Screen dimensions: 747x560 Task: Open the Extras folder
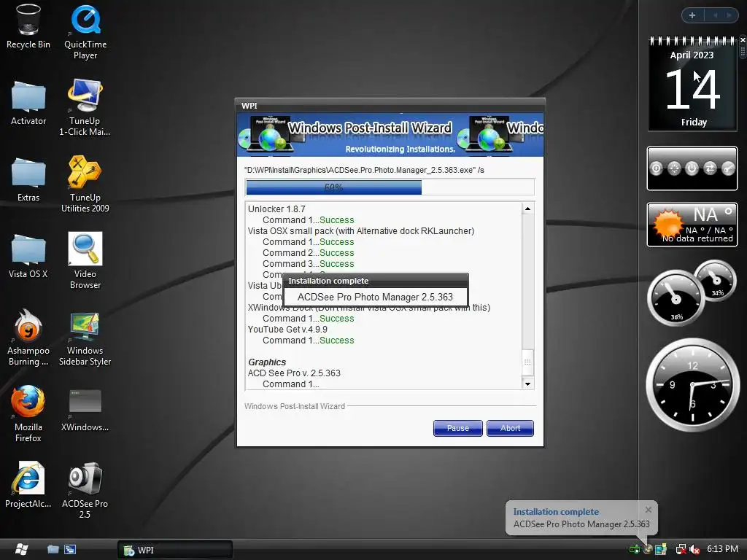click(28, 179)
